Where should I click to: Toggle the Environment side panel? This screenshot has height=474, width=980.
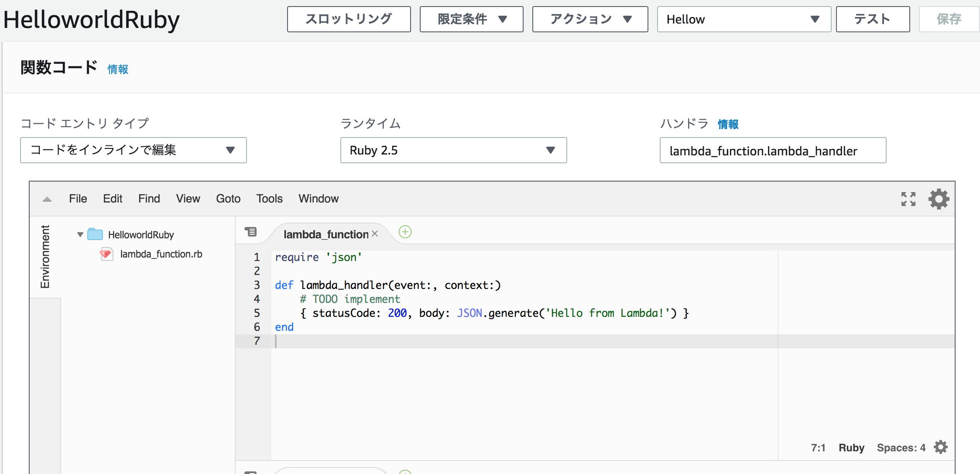click(45, 257)
